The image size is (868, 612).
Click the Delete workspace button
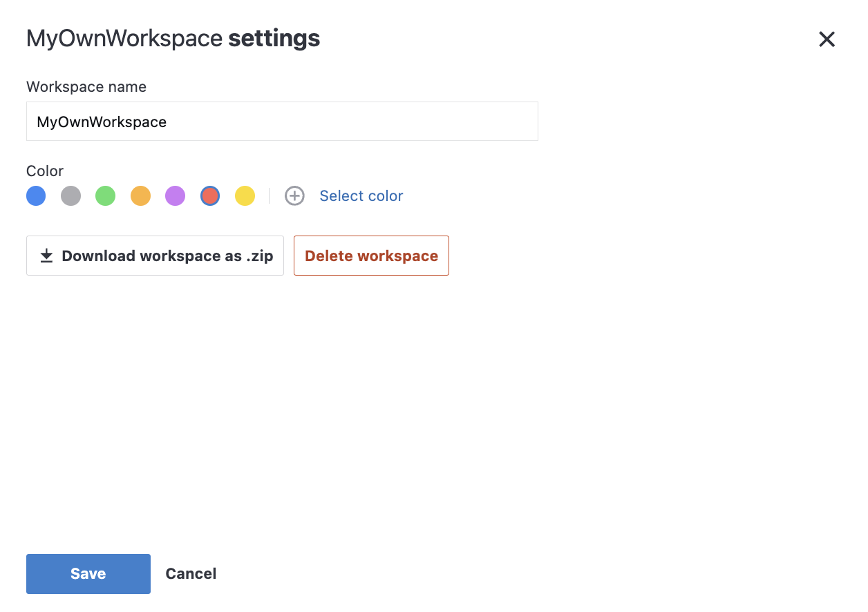tap(371, 256)
